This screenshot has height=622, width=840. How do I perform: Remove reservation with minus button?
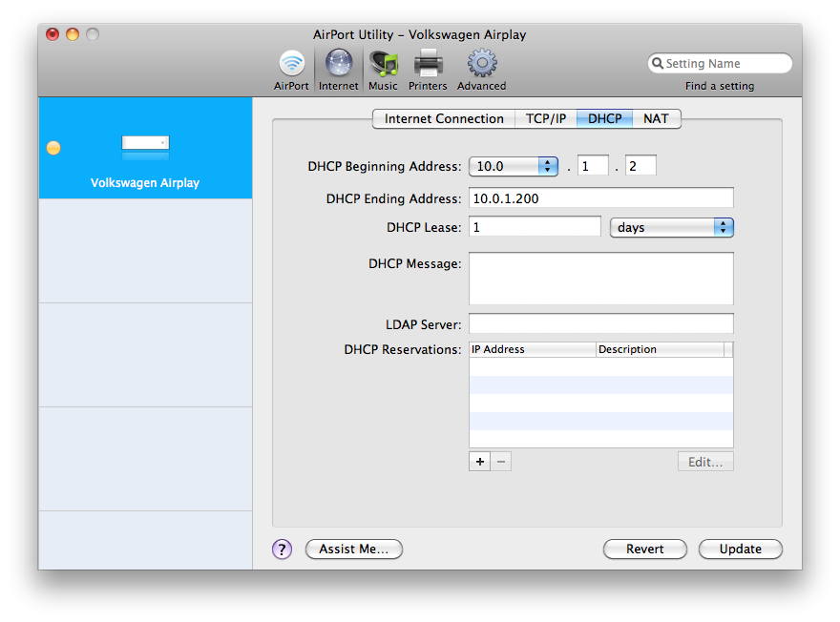tap(501, 462)
